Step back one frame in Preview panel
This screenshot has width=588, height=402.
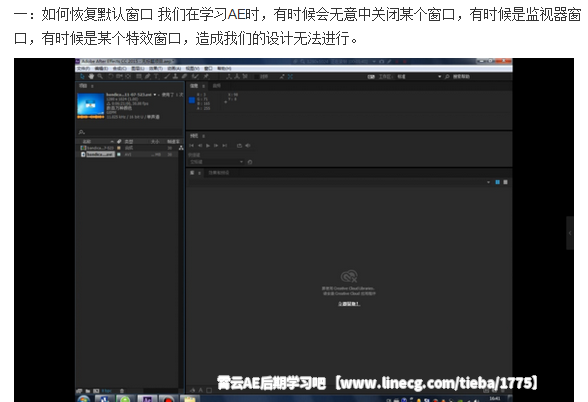[200, 146]
